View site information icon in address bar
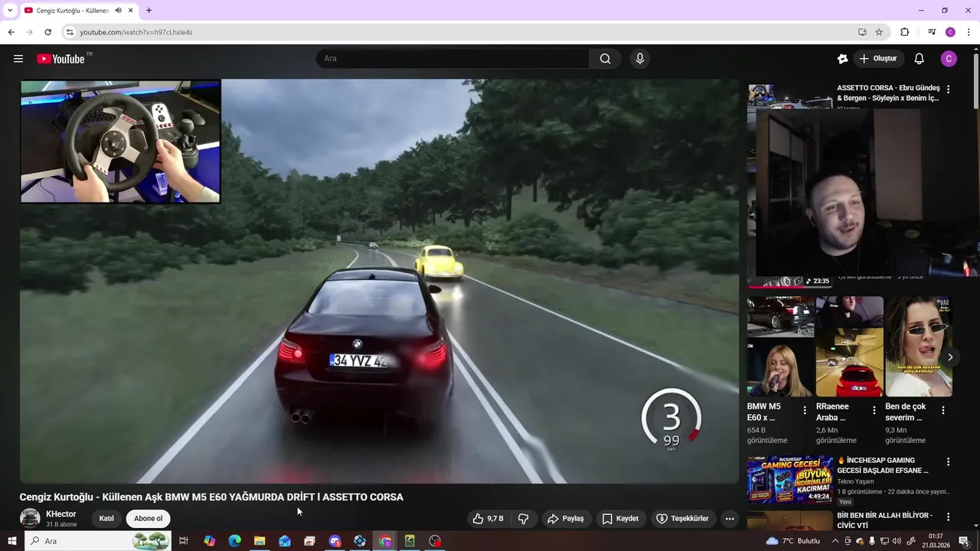980x551 pixels. (x=70, y=32)
